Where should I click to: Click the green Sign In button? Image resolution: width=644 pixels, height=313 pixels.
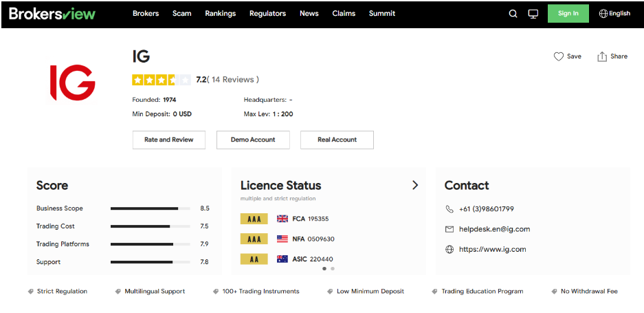[x=568, y=14]
